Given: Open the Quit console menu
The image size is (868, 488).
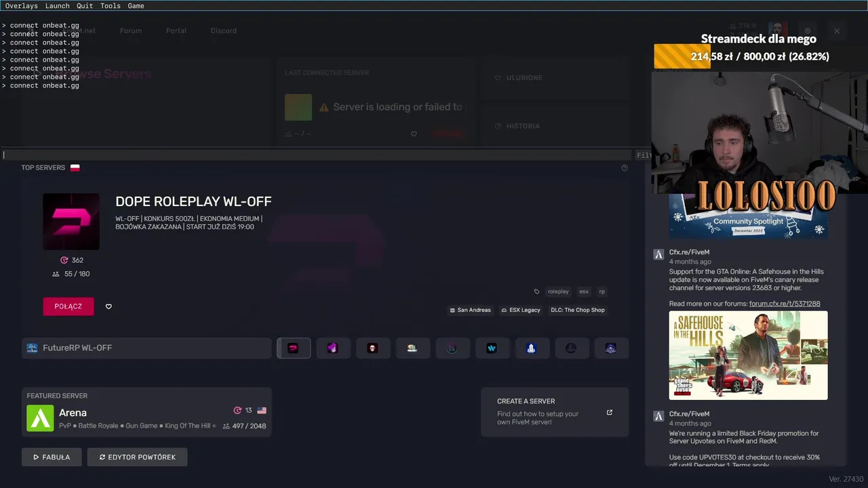Looking at the screenshot, I should tap(85, 5).
